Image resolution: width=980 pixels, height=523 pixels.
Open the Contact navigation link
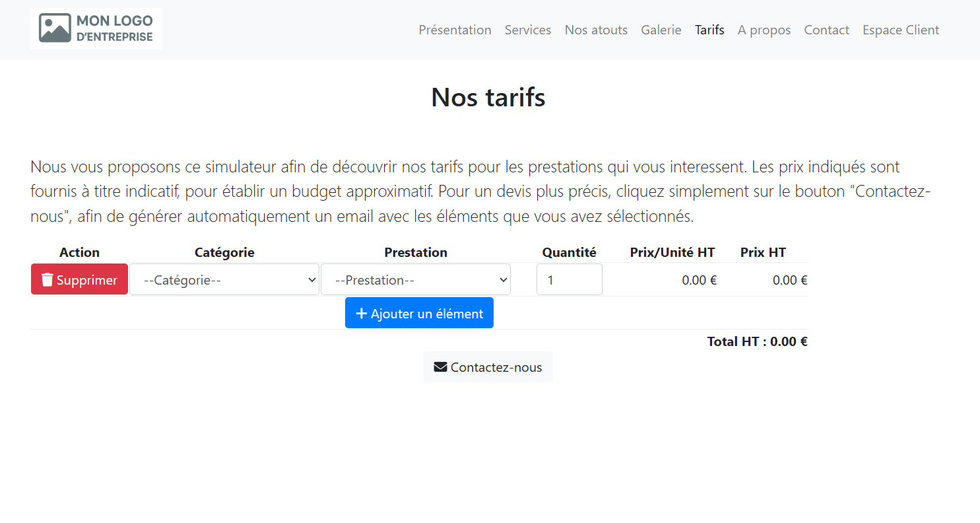tap(826, 30)
